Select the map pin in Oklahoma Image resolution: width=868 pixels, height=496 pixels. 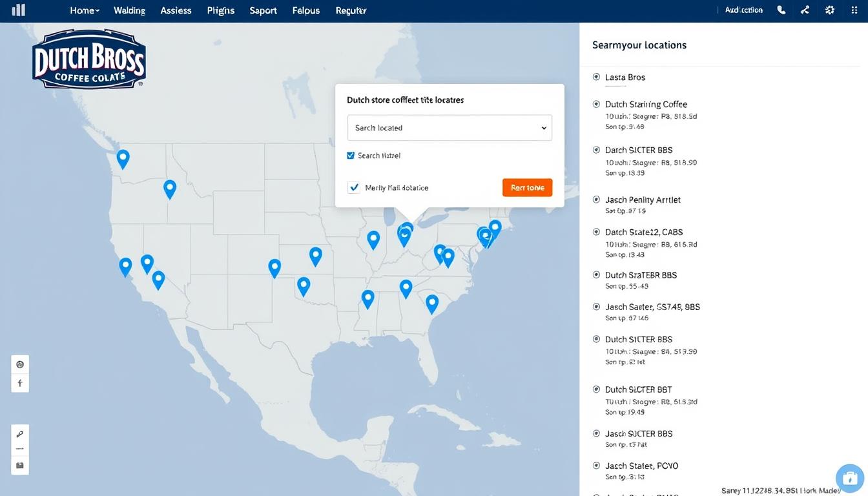[304, 286]
